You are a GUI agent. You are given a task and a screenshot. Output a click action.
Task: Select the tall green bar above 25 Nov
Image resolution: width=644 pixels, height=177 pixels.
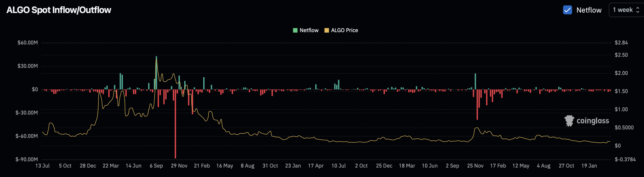click(475, 81)
